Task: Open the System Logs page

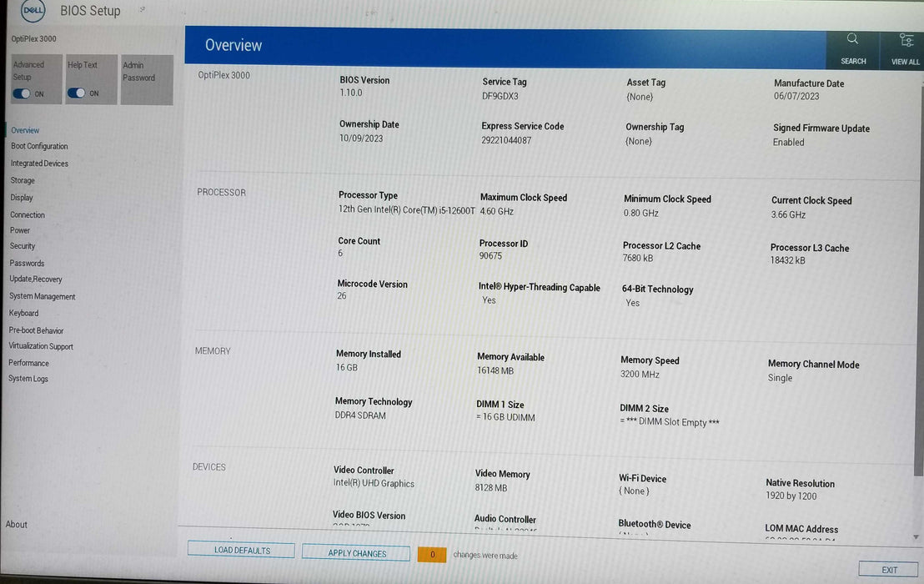Action: [32, 379]
